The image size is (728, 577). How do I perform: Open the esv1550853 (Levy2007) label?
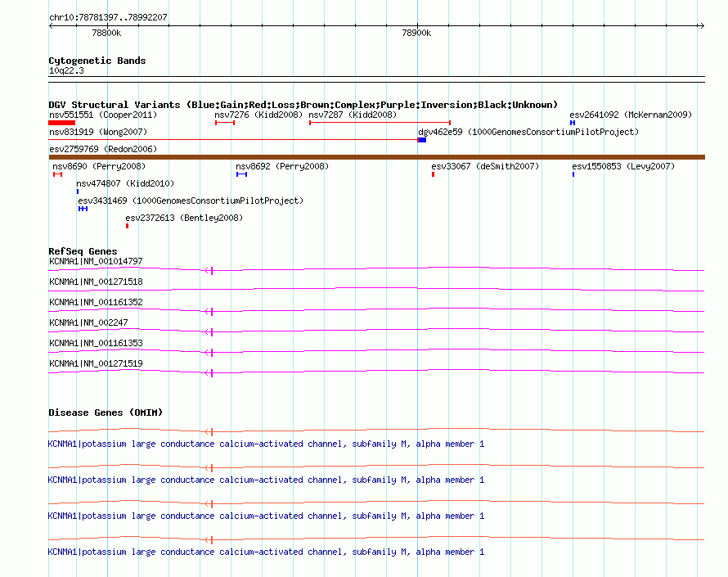coord(623,166)
